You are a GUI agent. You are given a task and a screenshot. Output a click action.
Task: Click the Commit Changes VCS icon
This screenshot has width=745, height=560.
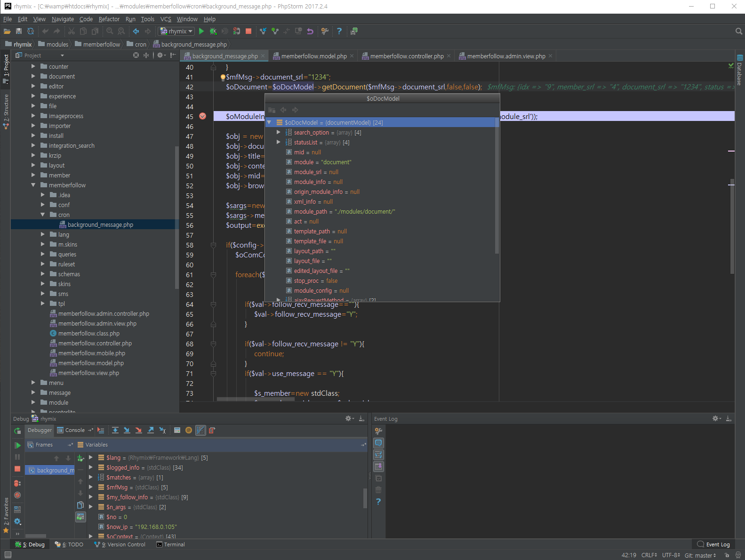[x=275, y=31]
